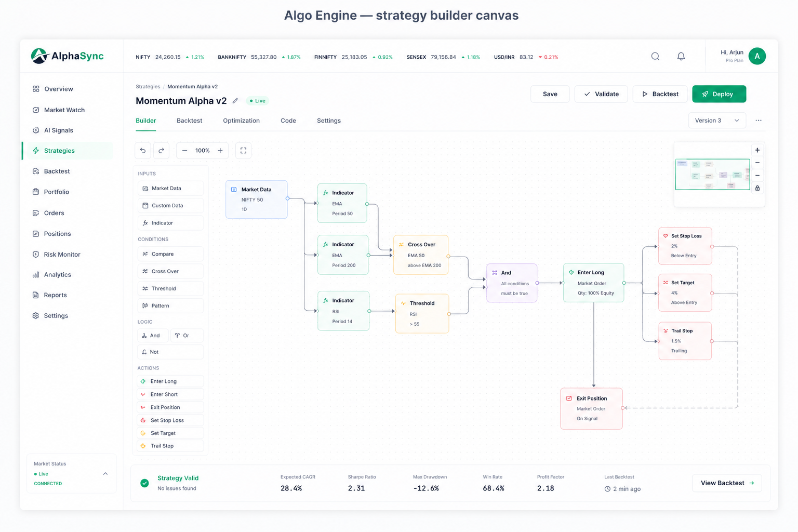Open the strategy Settings tab

click(x=329, y=121)
